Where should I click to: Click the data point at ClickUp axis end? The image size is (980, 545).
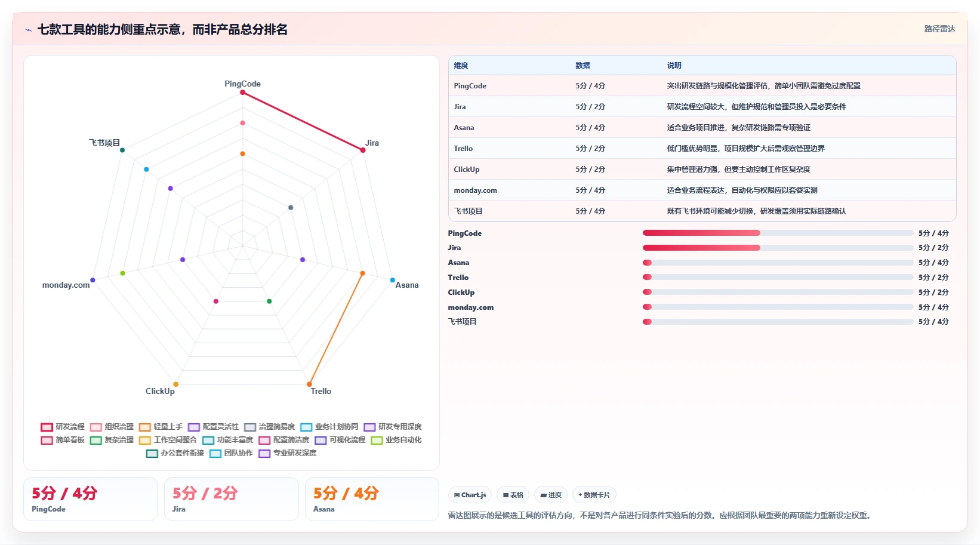point(175,384)
